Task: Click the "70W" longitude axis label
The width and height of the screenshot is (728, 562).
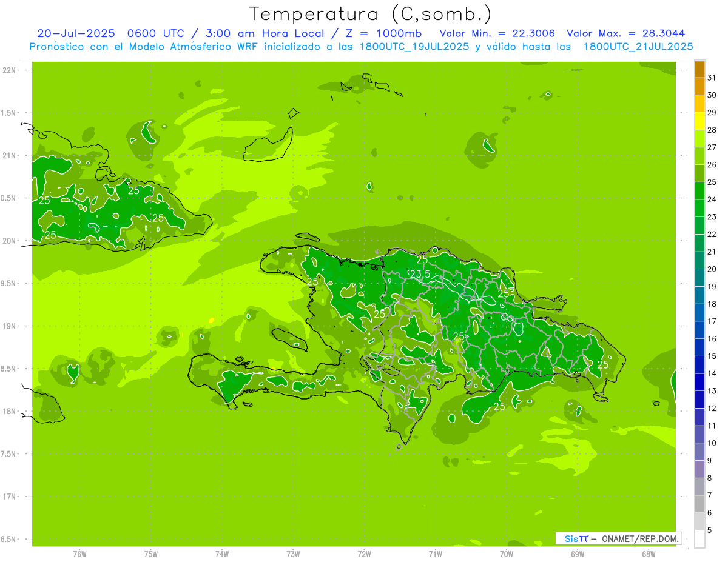Action: 507,554
